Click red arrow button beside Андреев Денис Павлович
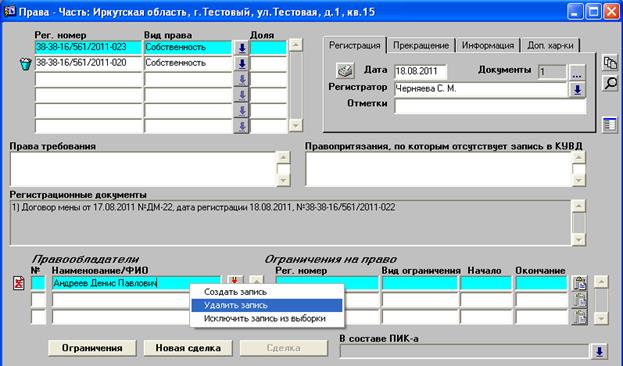623x366 pixels. click(234, 280)
